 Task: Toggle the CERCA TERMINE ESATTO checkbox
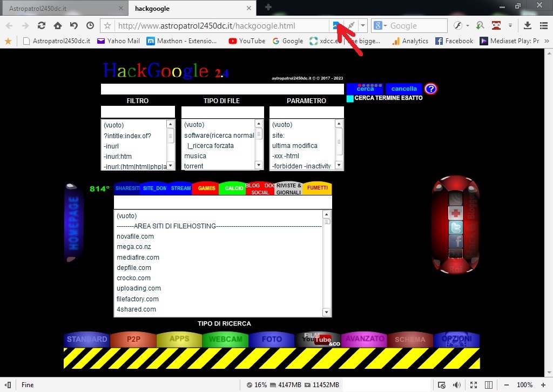tap(350, 98)
